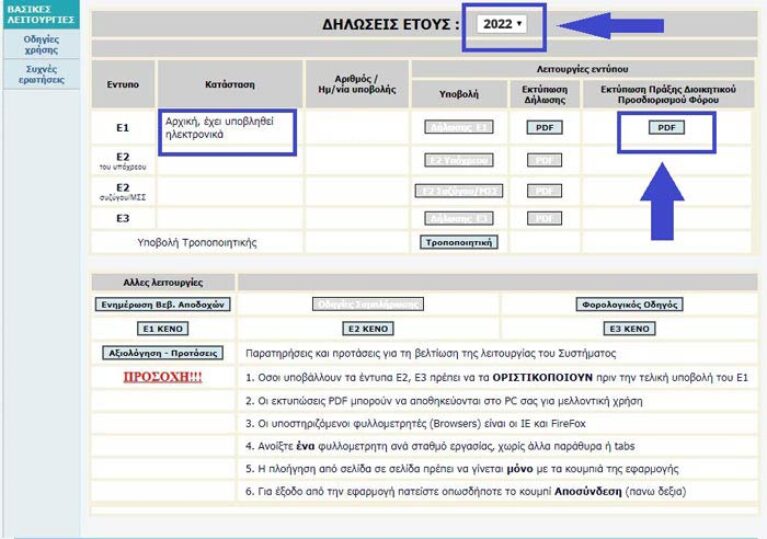The image size is (767, 539).
Task: Open Οδηγίες χρήσης in the sidebar
Action: (41, 44)
